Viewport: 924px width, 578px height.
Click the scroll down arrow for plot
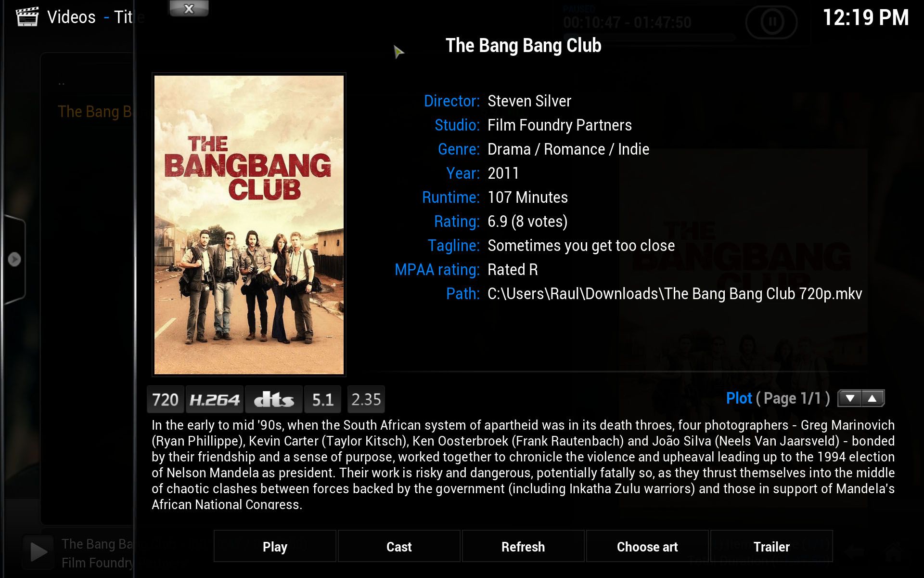(849, 398)
